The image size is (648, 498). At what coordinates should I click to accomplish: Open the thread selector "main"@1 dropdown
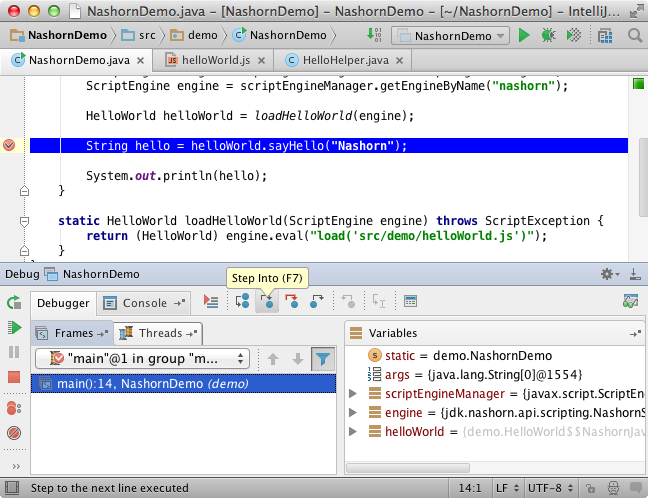143,358
